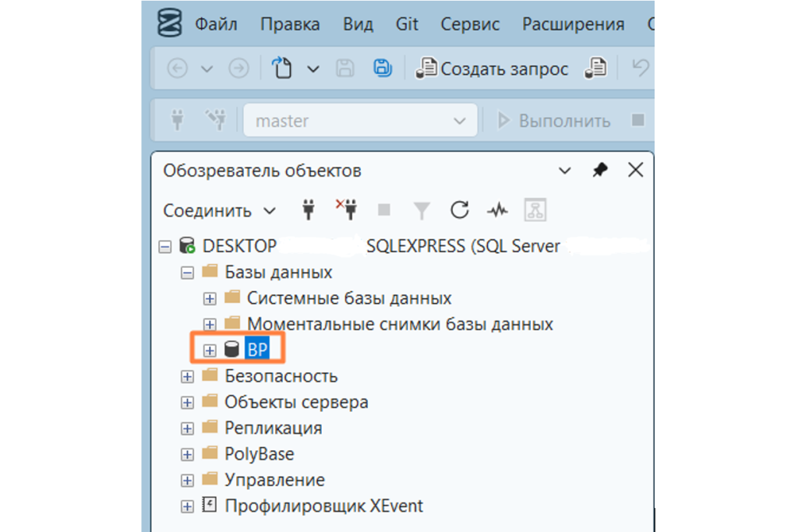Open the Вид menu

click(x=358, y=24)
